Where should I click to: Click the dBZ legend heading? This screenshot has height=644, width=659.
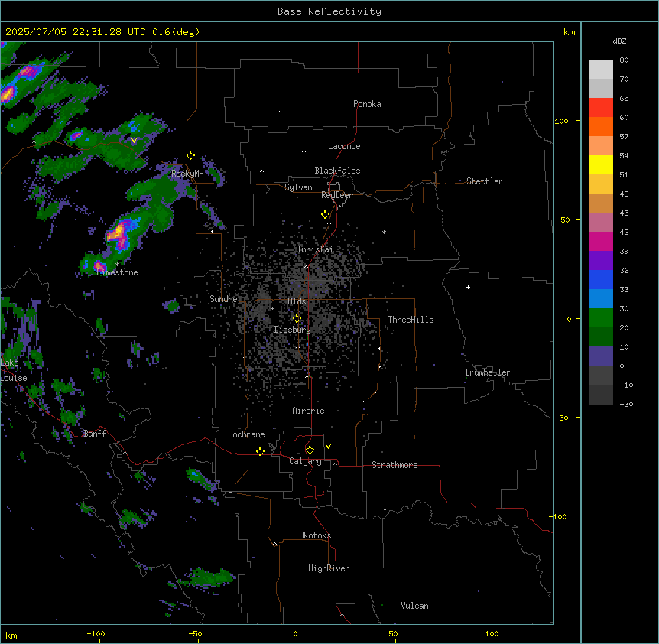click(x=619, y=41)
